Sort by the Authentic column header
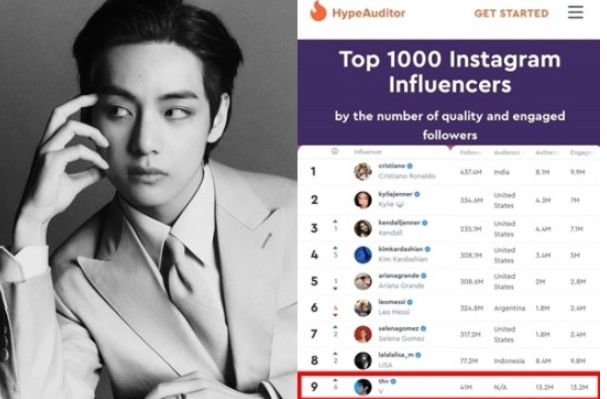The width and height of the screenshot is (607, 399). [x=546, y=152]
